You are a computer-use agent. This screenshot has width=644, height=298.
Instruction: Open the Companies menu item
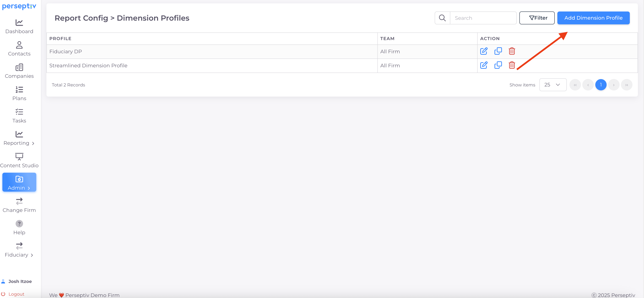coord(19,71)
